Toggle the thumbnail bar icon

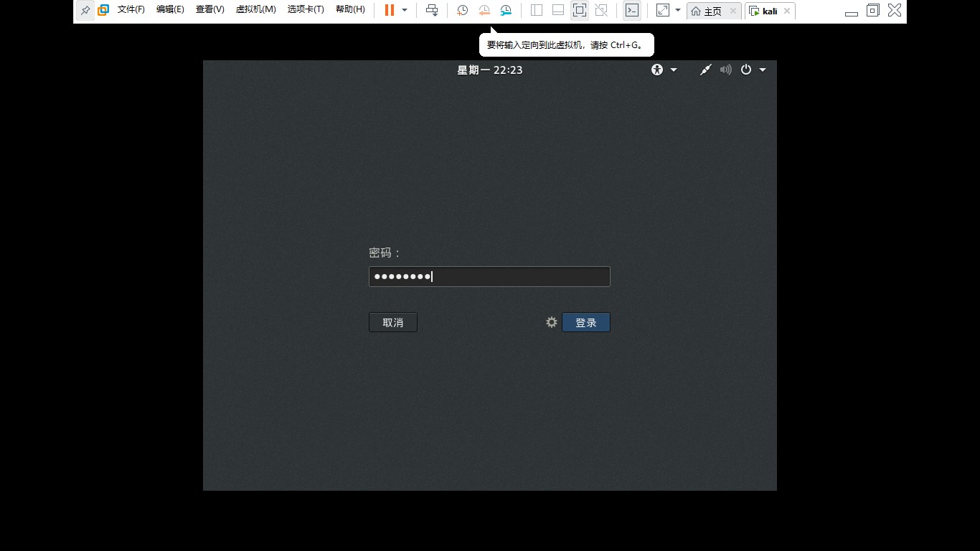(x=557, y=10)
